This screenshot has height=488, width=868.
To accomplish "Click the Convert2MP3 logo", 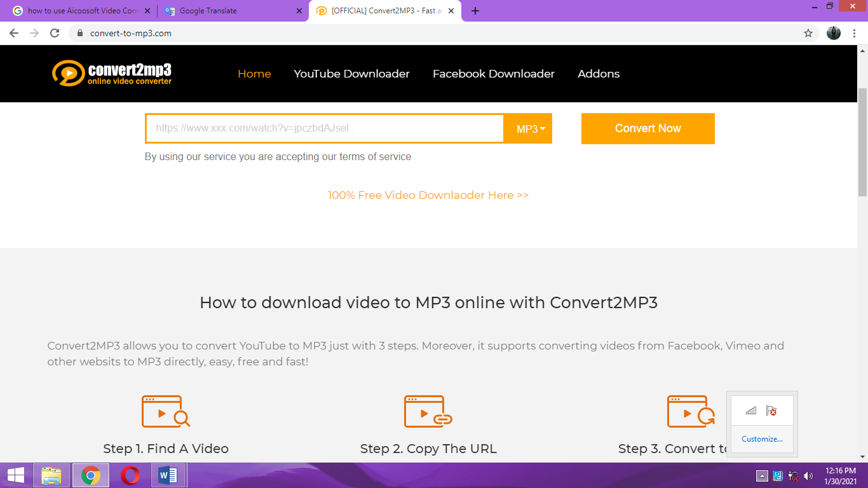I will pyautogui.click(x=112, y=73).
